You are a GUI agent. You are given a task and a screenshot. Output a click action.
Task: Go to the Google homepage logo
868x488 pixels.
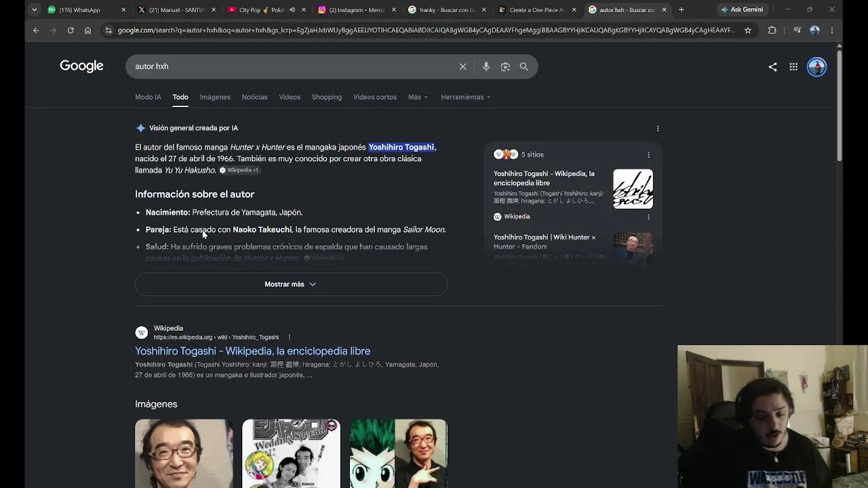point(81,66)
